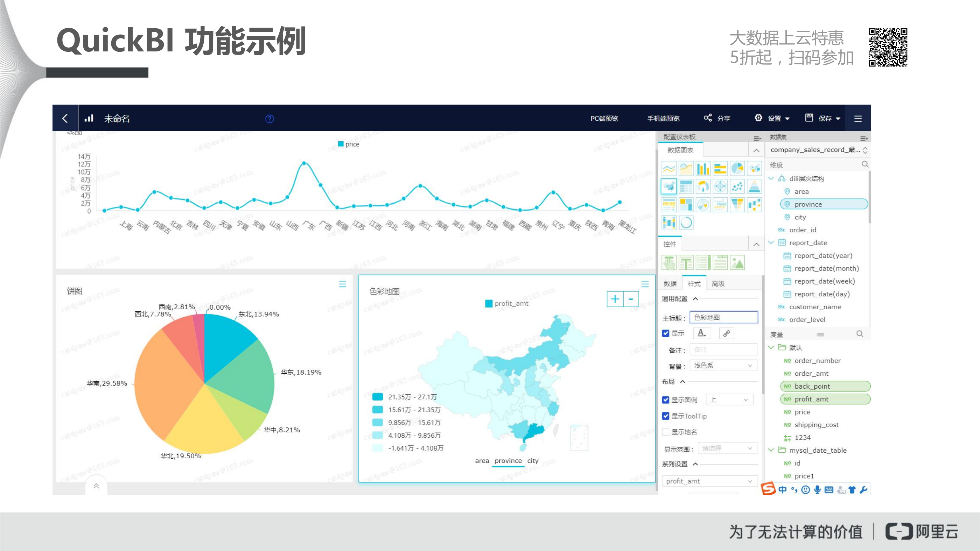This screenshot has height=551, width=980.
Task: Search within the 维度 dimension list
Action: (x=865, y=164)
